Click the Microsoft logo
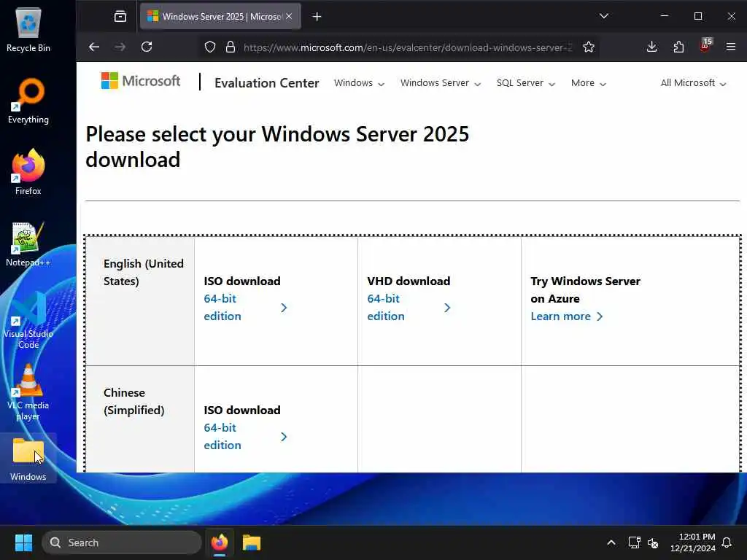The height and width of the screenshot is (560, 747). tap(141, 81)
